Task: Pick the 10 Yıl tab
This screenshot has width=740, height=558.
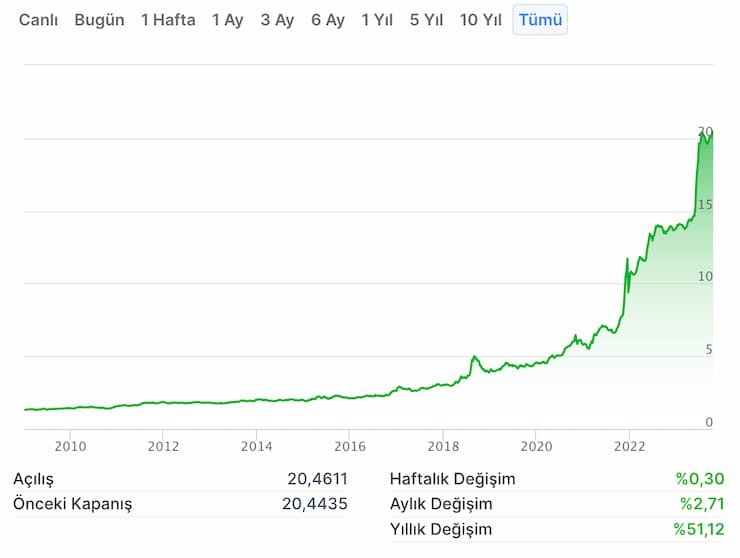Action: tap(480, 20)
